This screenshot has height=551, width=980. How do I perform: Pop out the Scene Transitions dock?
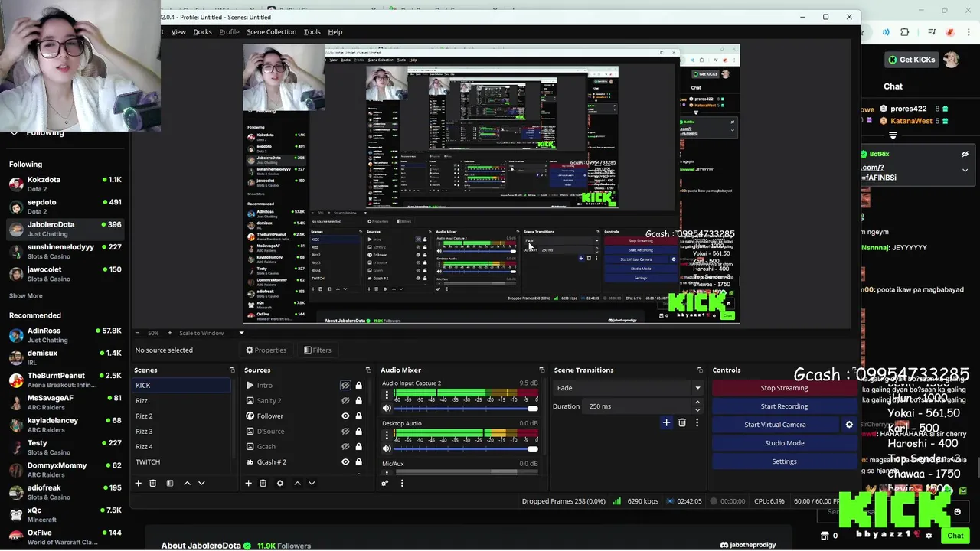pos(700,370)
